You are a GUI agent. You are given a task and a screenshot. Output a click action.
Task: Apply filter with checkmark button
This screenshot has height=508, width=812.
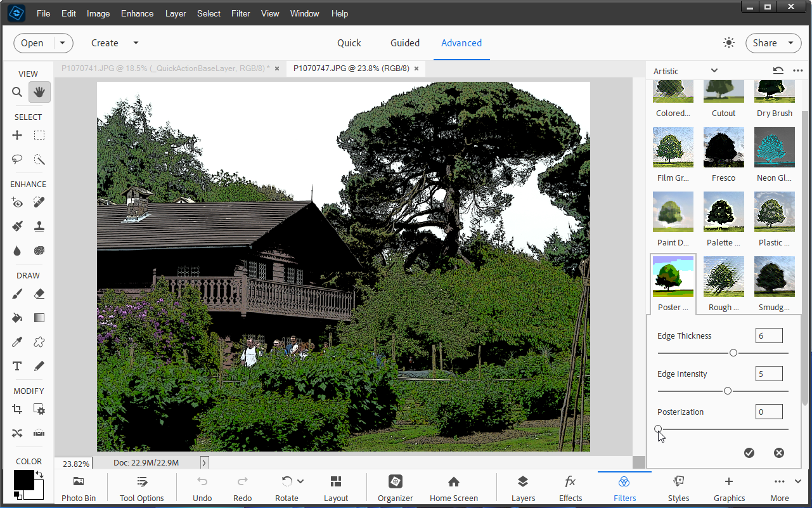749,453
